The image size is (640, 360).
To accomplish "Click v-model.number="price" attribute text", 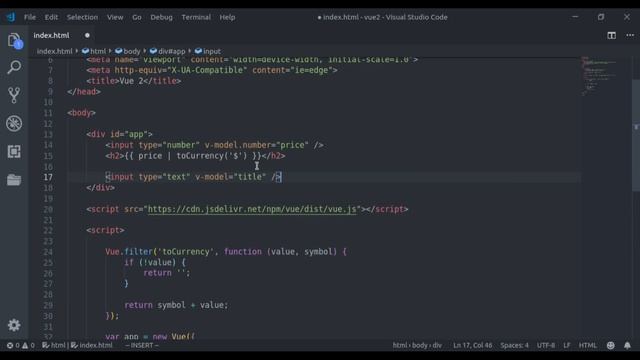I will click(256, 145).
